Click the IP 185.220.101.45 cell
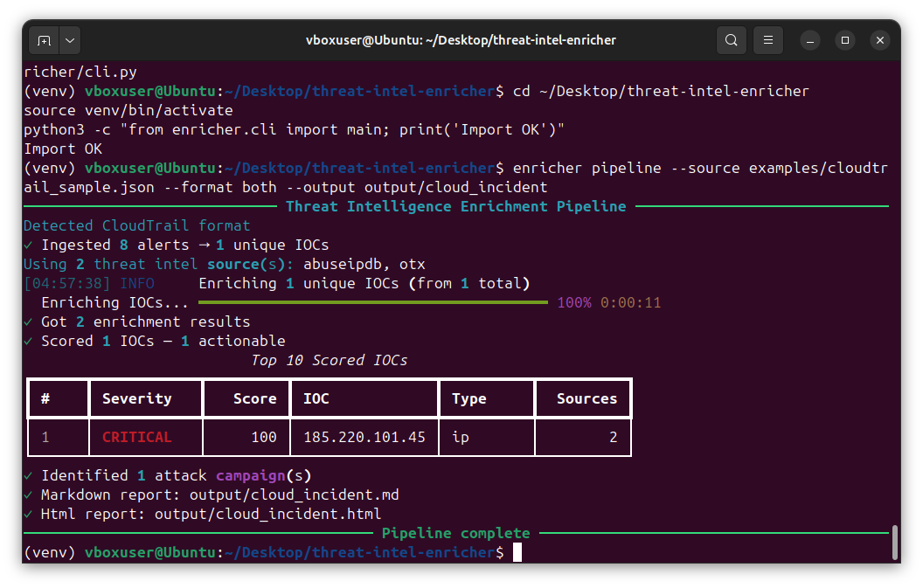The width and height of the screenshot is (923, 588). [x=364, y=438]
